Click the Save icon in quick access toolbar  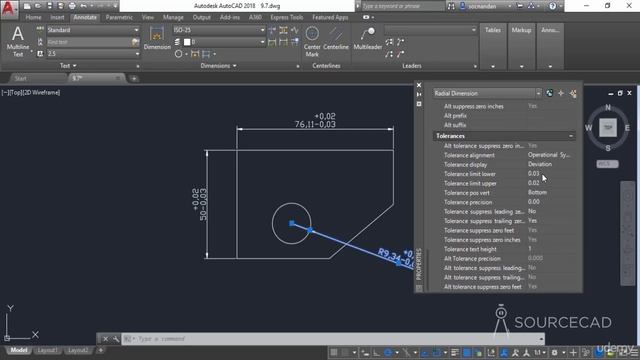(49, 6)
